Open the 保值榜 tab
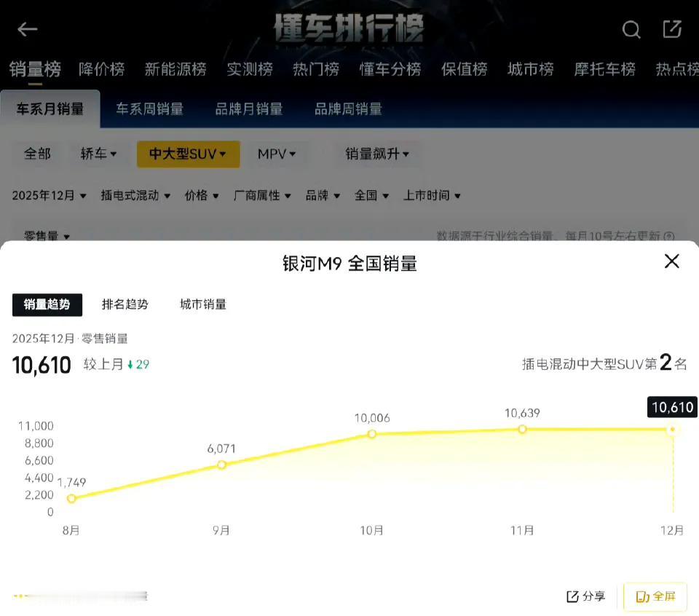 tap(464, 69)
